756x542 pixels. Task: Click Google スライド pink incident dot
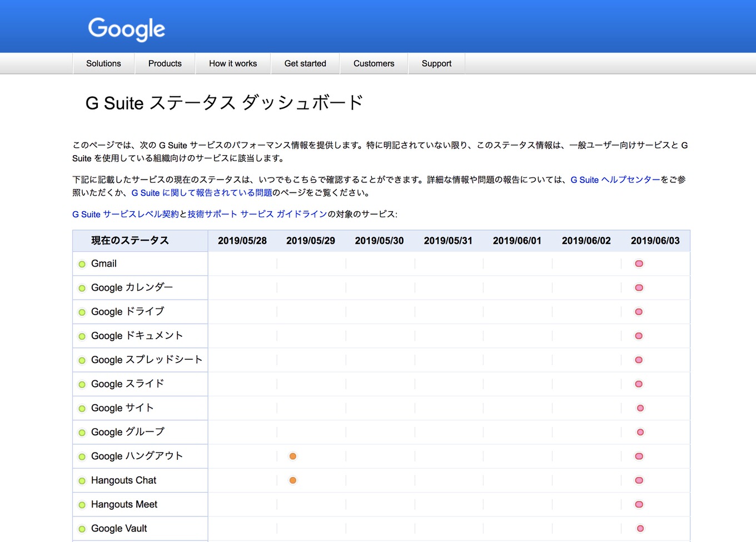click(639, 384)
